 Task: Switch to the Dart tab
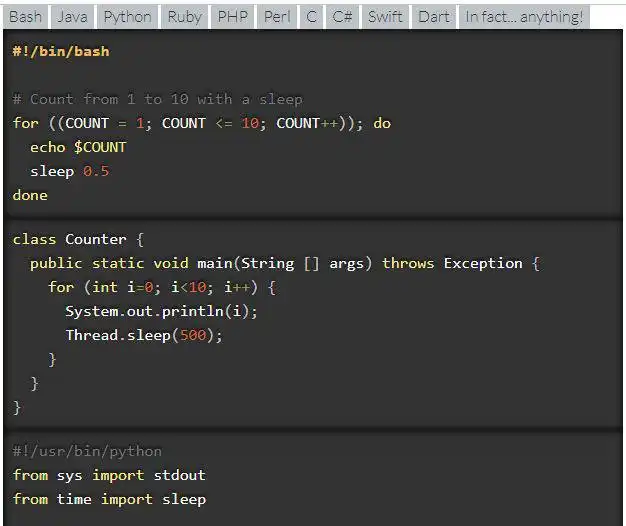point(434,17)
